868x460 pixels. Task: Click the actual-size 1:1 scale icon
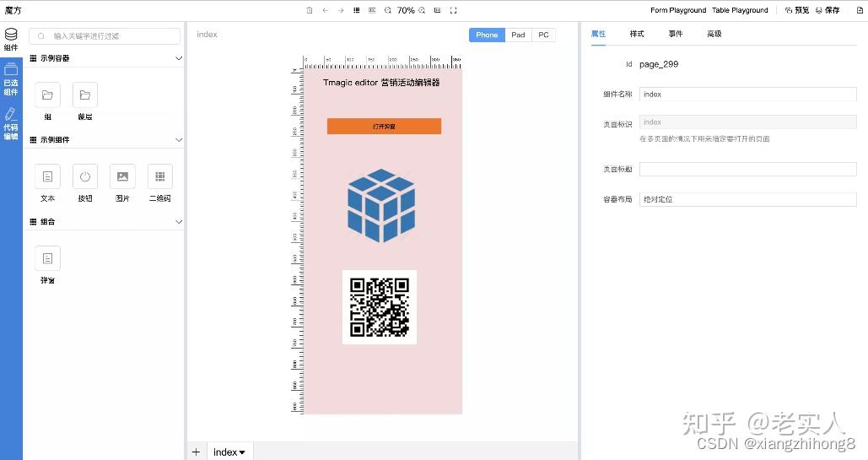pos(437,10)
